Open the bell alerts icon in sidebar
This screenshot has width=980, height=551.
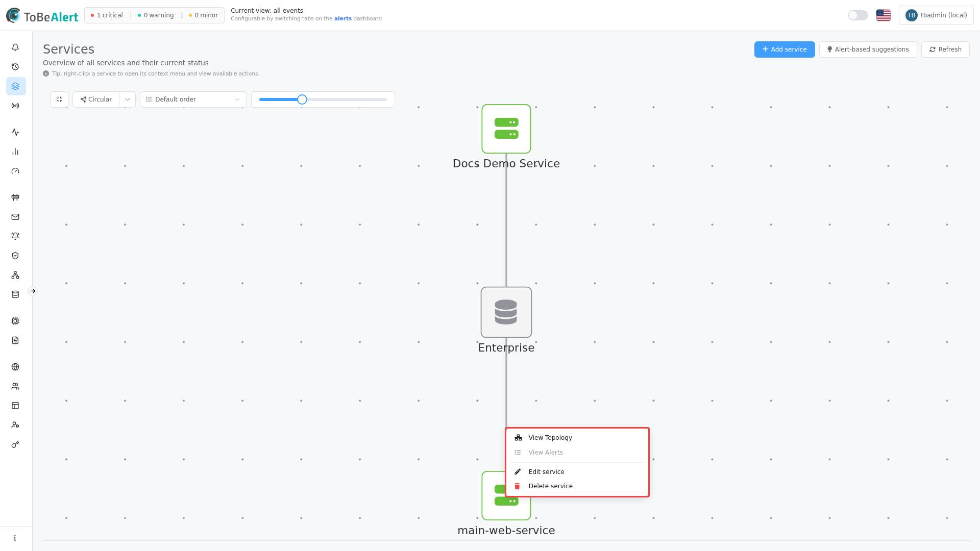15,47
